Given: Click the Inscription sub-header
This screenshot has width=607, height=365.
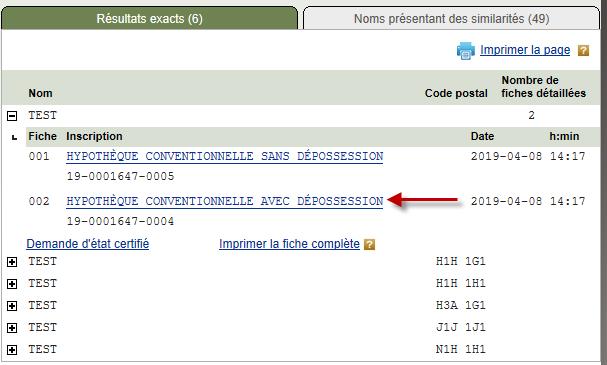Looking at the screenshot, I should tap(94, 136).
